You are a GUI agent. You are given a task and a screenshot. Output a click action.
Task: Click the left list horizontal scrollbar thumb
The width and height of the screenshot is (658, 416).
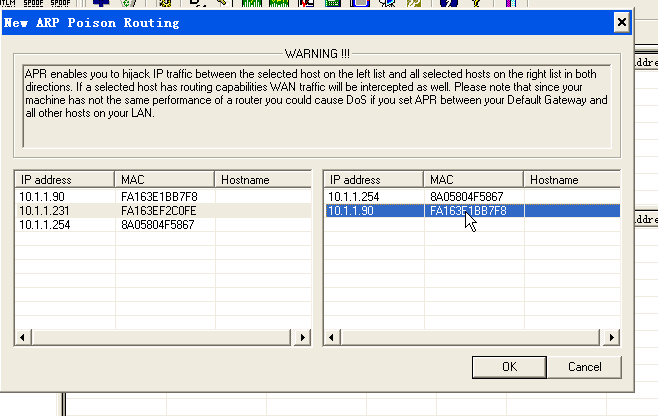tap(161, 337)
